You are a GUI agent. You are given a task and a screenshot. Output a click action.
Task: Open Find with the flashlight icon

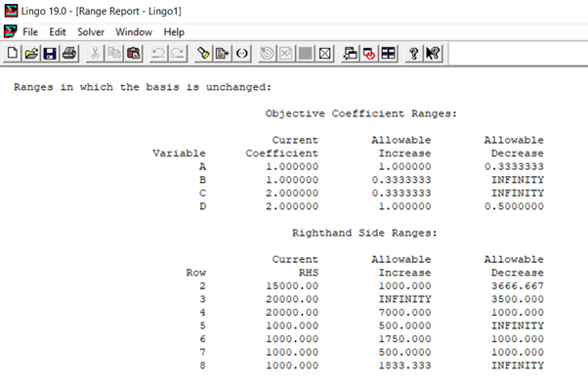[203, 54]
